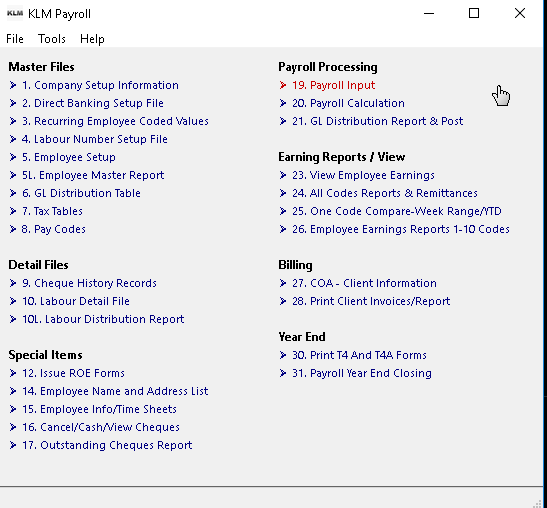Open 5. Employee Setup
Viewport: 547px width, 508px height.
tap(69, 157)
